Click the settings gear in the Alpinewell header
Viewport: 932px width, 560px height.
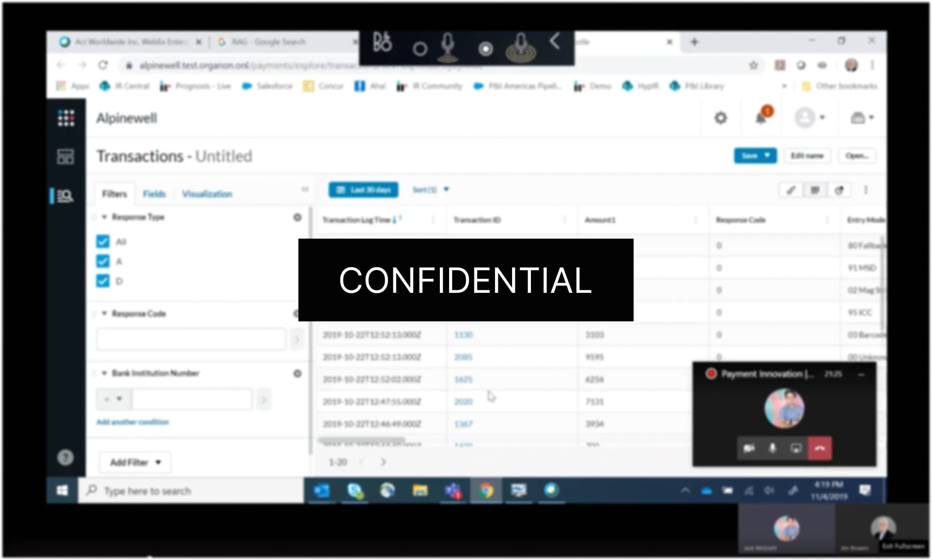721,118
